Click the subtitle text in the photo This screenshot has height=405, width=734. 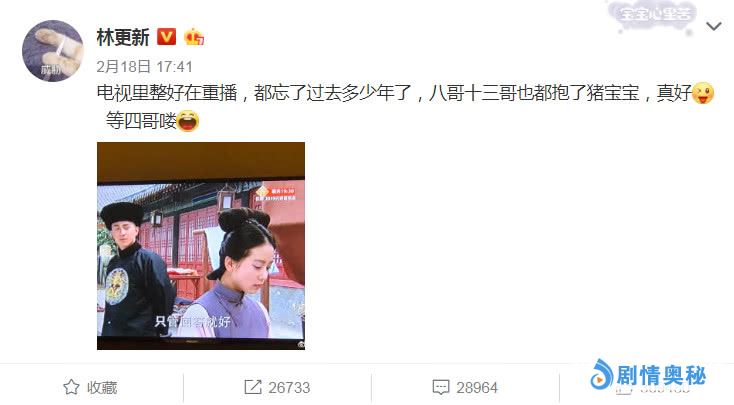[192, 321]
